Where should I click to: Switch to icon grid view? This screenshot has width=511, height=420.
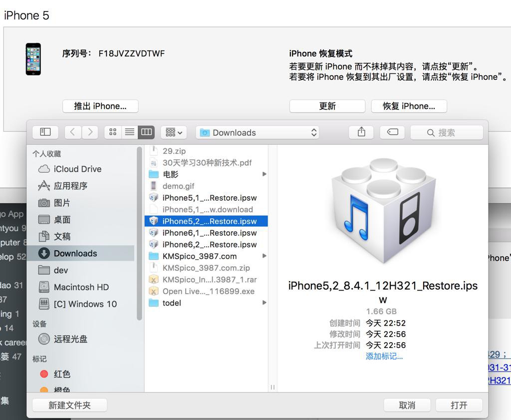tap(113, 132)
